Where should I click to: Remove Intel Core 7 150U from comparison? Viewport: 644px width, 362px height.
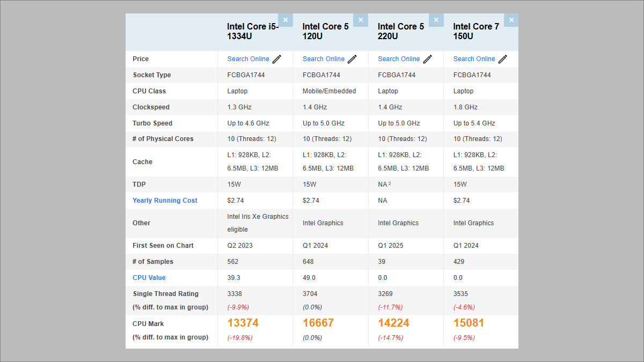(x=511, y=20)
